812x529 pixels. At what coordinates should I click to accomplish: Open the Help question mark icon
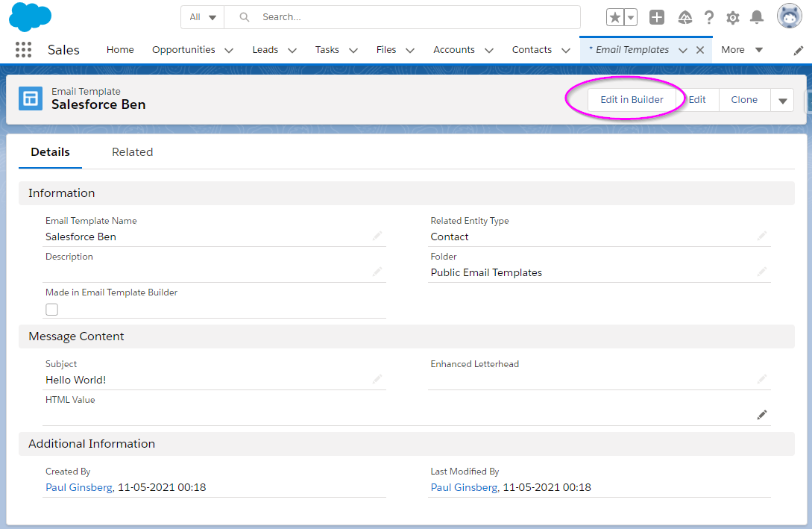point(708,17)
